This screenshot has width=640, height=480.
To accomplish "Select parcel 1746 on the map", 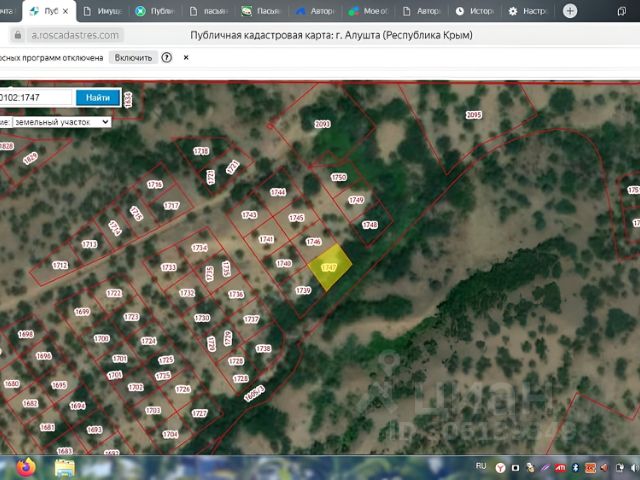I will (x=313, y=242).
